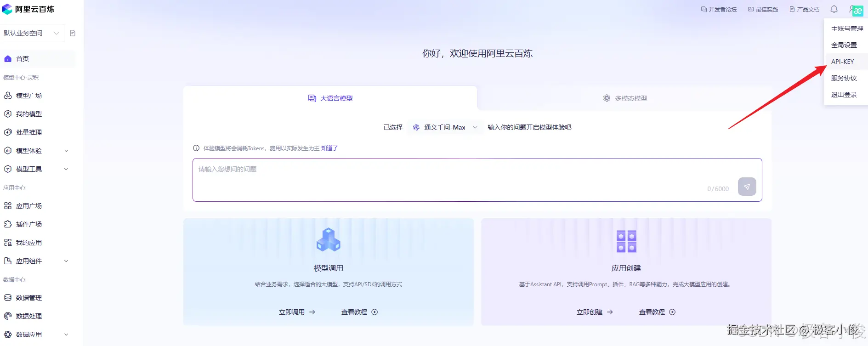
Task: Click 查看教程 text in the 应用创建 card
Action: (x=652, y=312)
